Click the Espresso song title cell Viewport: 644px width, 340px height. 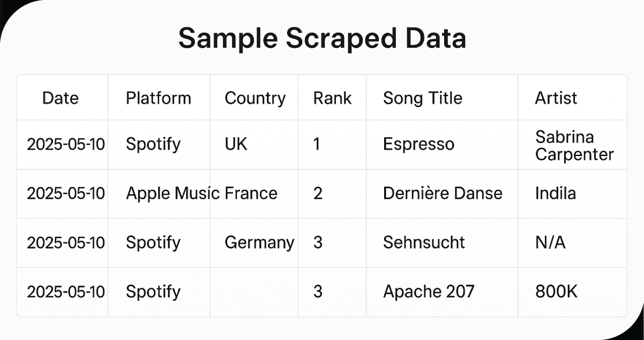[x=419, y=144]
